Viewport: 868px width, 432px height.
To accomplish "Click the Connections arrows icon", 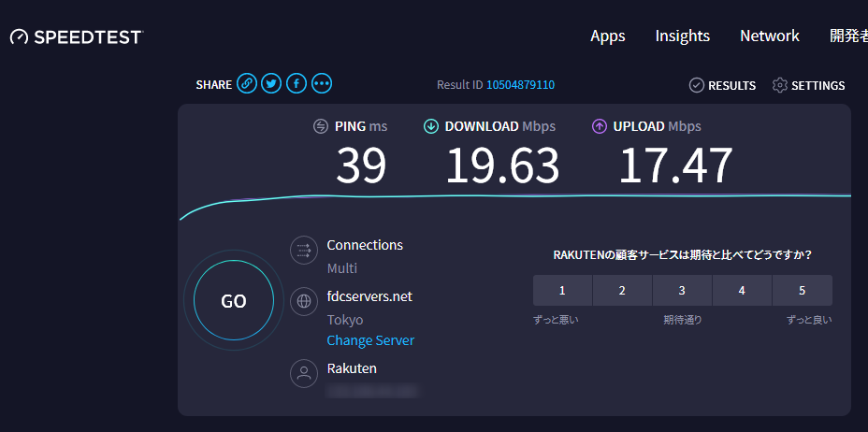I will [x=304, y=251].
